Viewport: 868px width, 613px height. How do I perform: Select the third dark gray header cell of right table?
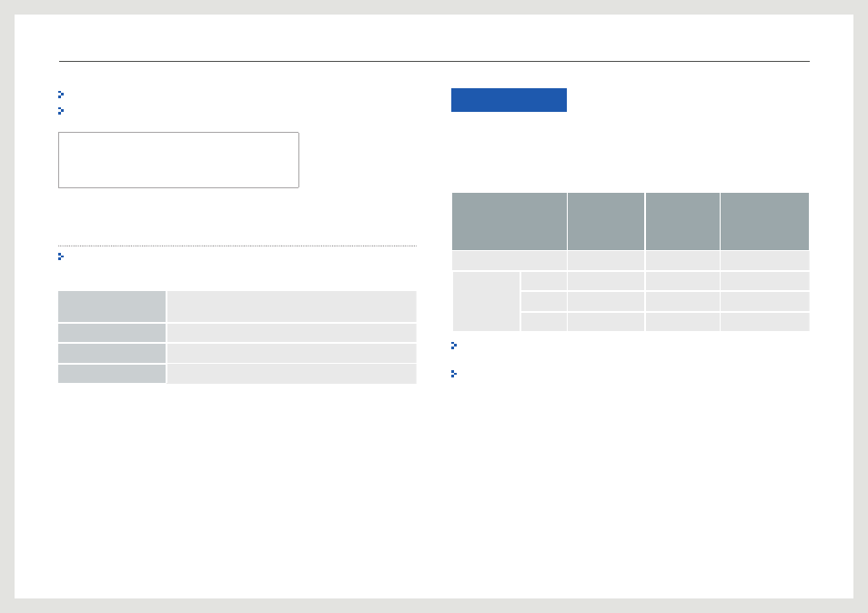pyautogui.click(x=682, y=221)
